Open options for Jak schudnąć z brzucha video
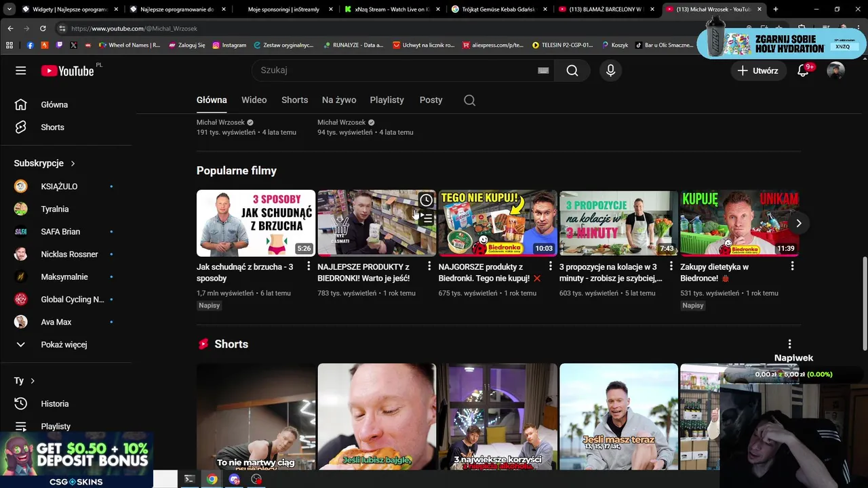The width and height of the screenshot is (868, 488). point(309,266)
